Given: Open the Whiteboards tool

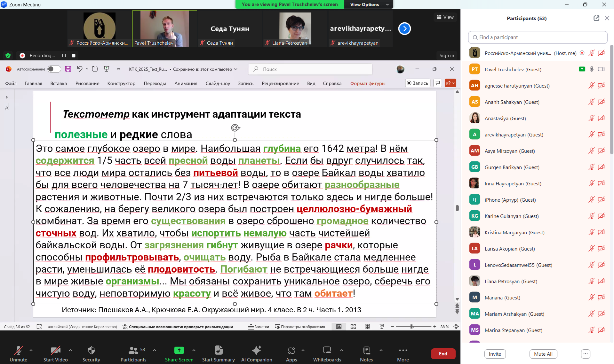Looking at the screenshot, I should point(327,353).
